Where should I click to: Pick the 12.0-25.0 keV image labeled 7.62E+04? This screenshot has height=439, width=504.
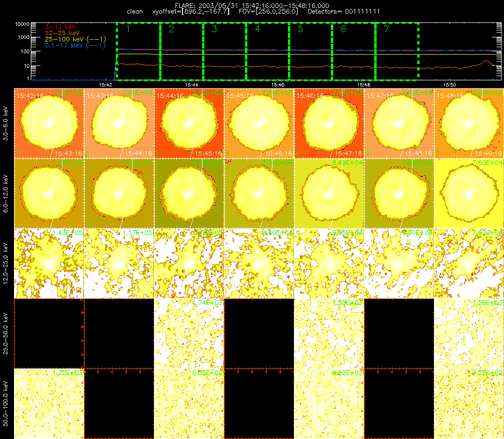pos(469,264)
